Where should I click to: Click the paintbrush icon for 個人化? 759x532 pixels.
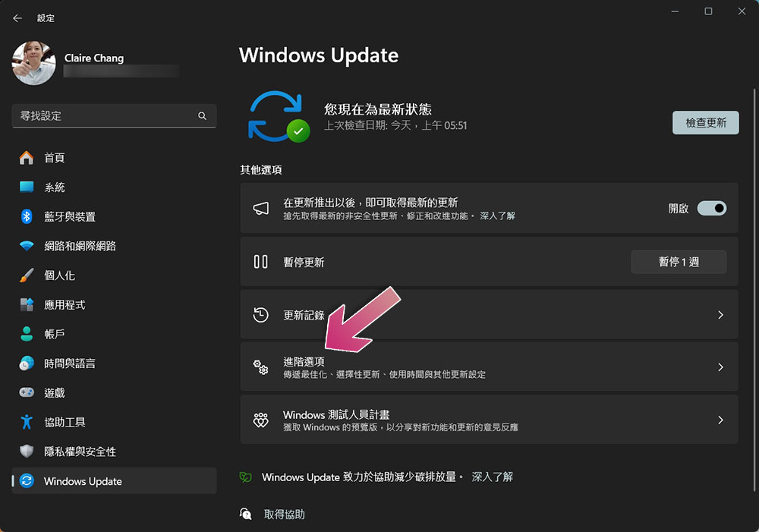pos(27,275)
